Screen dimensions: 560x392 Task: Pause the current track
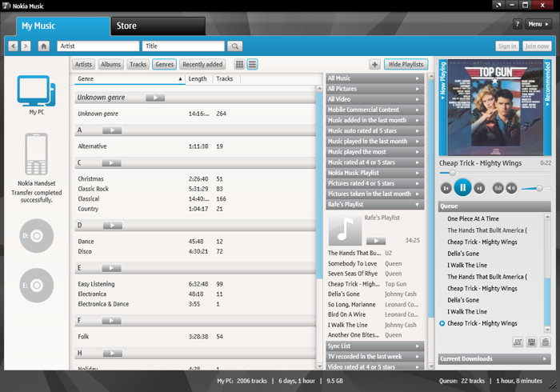pyautogui.click(x=462, y=187)
